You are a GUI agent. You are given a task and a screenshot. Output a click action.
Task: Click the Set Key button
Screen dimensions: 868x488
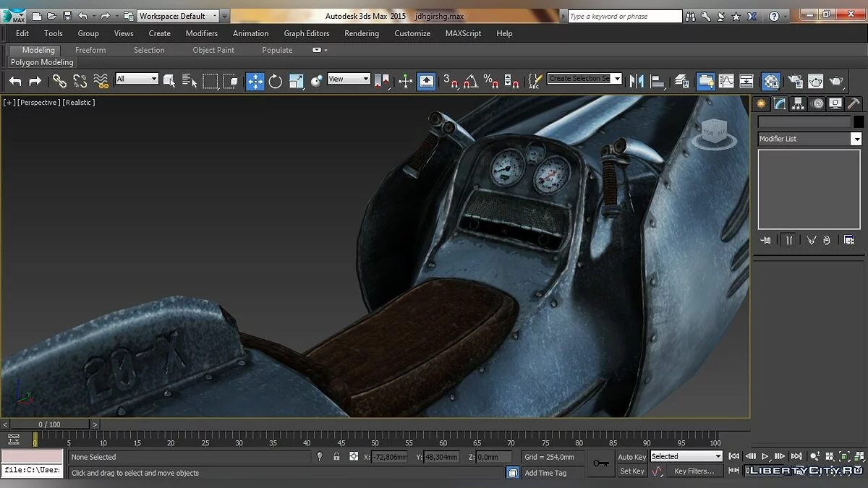pyautogui.click(x=631, y=471)
